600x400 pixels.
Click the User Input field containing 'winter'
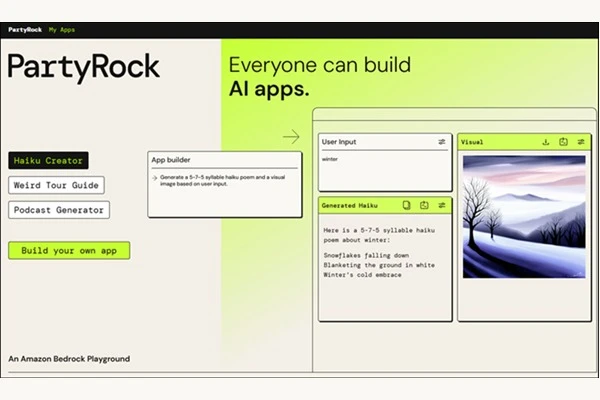385,170
